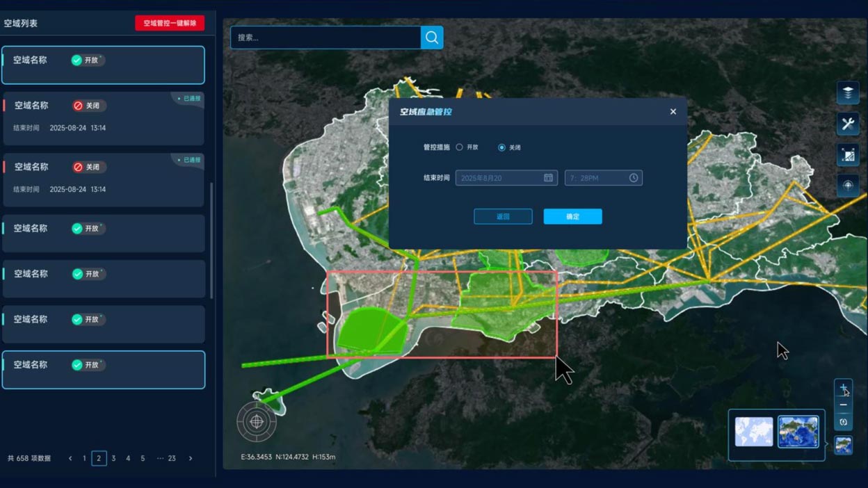Choose the world map basemap thumbnail

[x=754, y=432]
